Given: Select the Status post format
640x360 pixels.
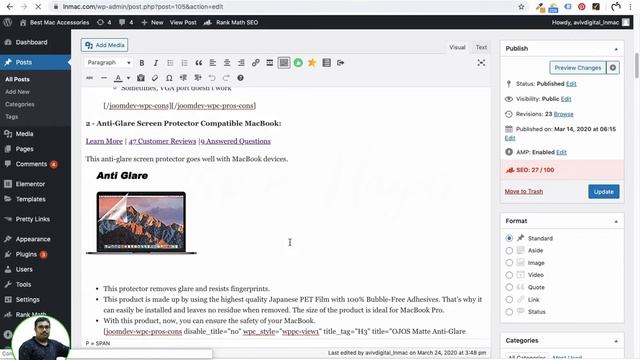Looking at the screenshot, I should click(509, 311).
